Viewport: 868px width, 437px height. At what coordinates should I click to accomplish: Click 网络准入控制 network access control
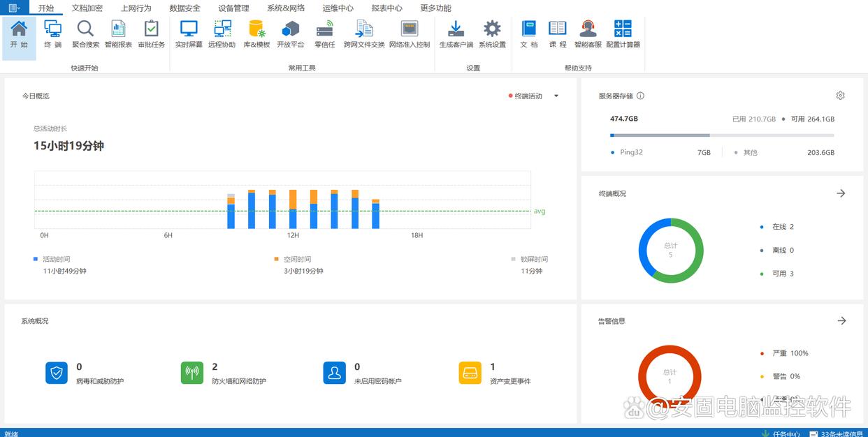point(409,34)
